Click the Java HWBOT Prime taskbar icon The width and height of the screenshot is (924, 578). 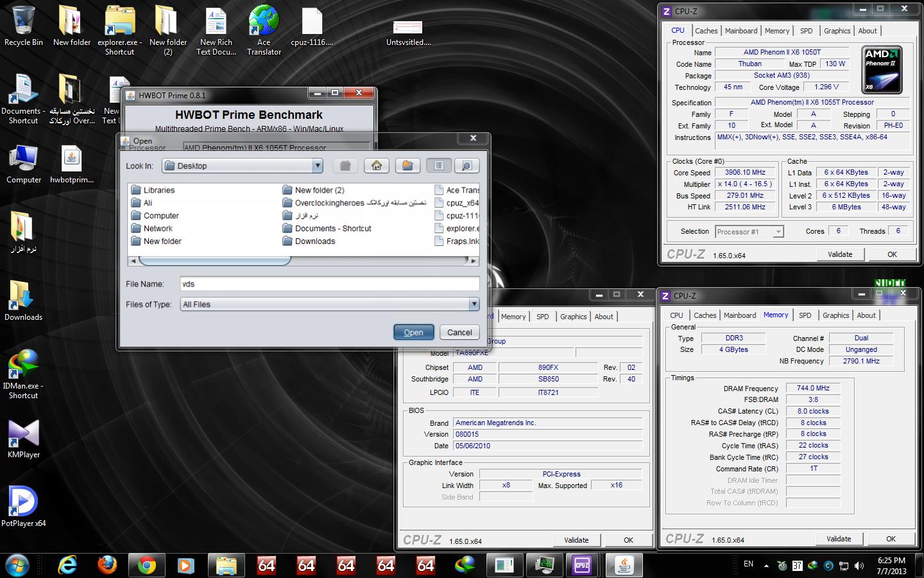pyautogui.click(x=623, y=565)
